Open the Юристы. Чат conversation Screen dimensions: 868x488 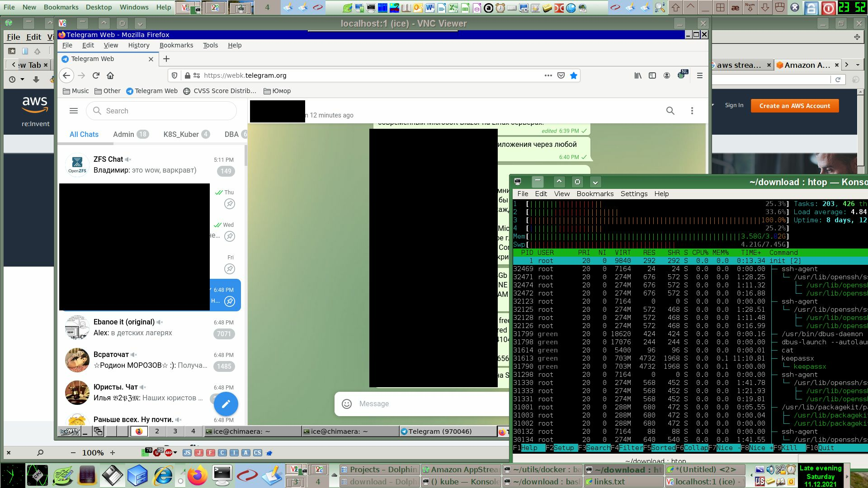pos(151,393)
